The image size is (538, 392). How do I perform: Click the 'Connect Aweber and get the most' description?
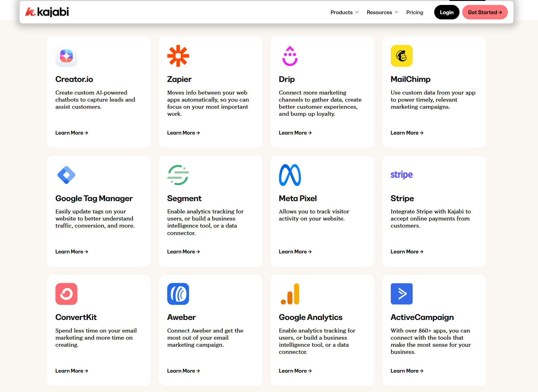(205, 337)
